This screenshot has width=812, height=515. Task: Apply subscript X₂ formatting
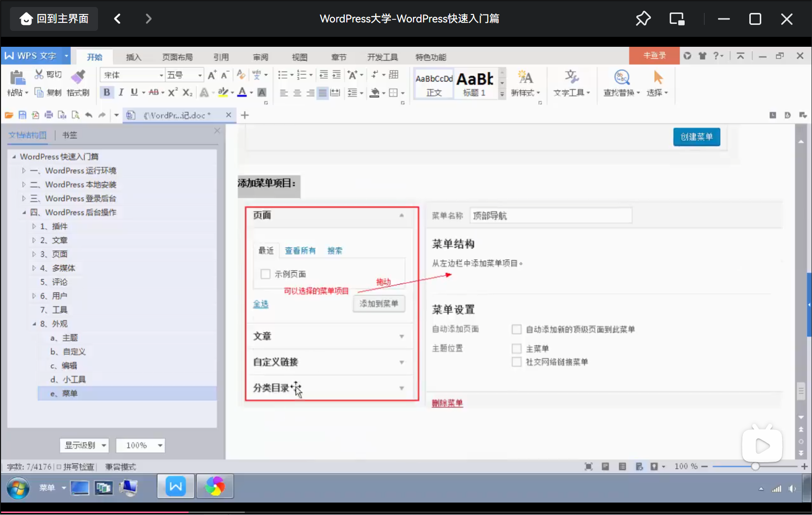click(187, 93)
